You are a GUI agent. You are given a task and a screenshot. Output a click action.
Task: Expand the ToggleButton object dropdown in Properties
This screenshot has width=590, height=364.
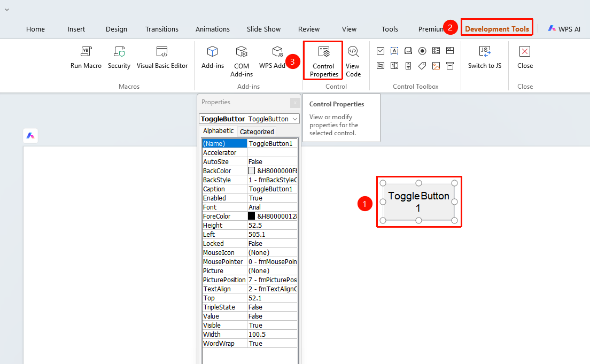(295, 119)
